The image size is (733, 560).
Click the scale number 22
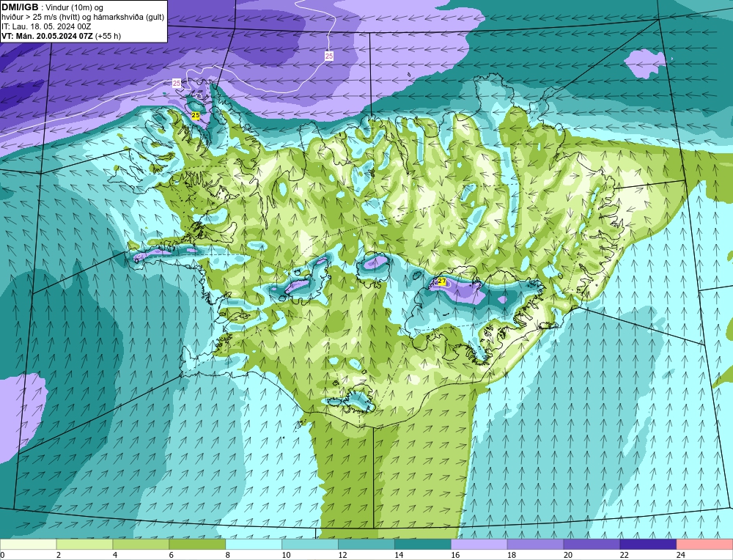pos(625,555)
